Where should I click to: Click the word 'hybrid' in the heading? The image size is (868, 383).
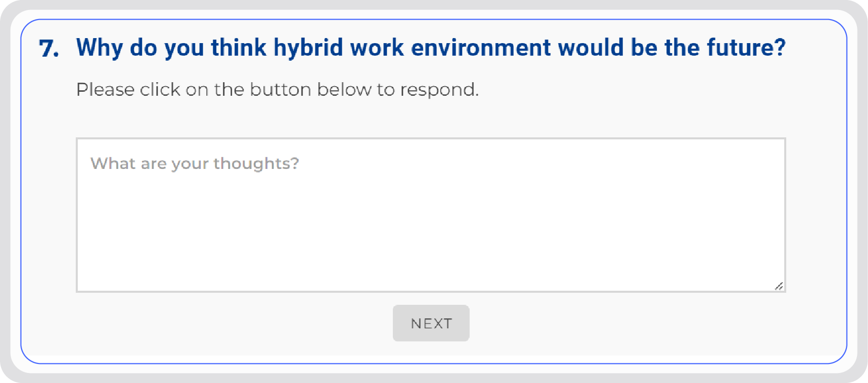coord(308,48)
